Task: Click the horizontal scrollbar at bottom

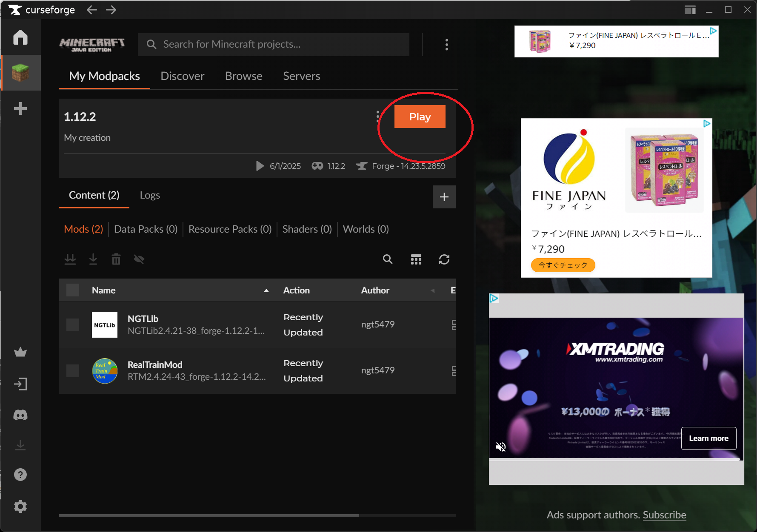Action: (209, 515)
